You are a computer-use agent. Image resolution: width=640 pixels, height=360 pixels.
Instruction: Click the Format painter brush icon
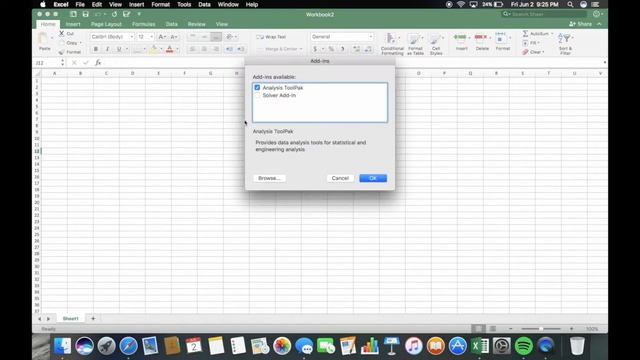coord(62,52)
